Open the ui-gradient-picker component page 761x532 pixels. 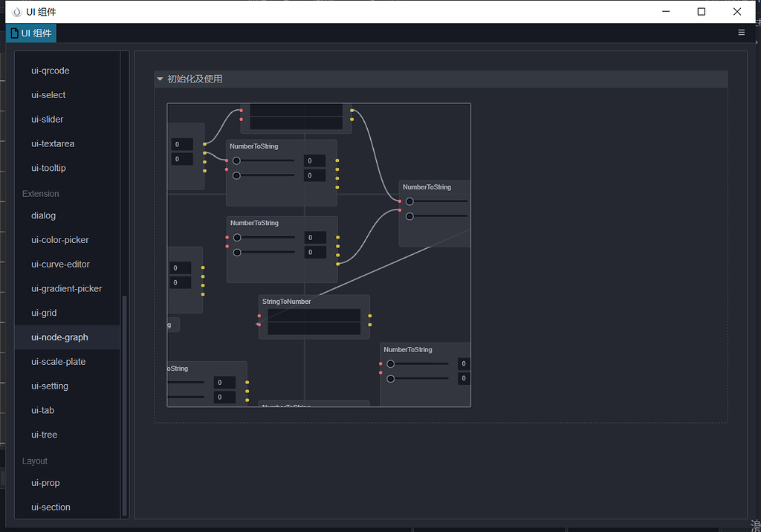66,288
